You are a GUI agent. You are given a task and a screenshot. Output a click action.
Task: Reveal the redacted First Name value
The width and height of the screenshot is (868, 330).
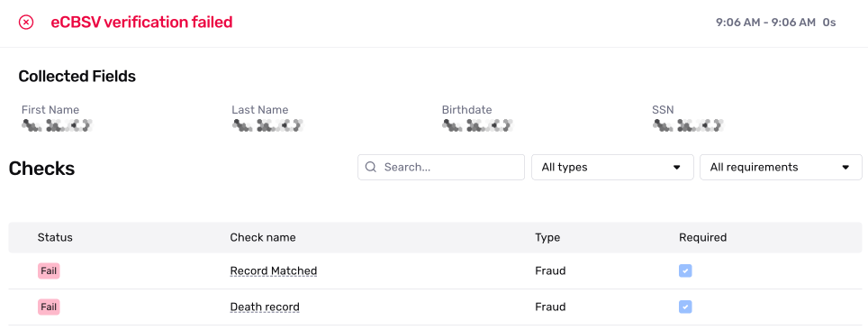pos(57,125)
